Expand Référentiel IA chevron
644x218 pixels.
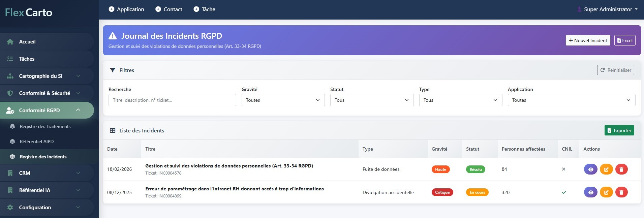[78, 190]
